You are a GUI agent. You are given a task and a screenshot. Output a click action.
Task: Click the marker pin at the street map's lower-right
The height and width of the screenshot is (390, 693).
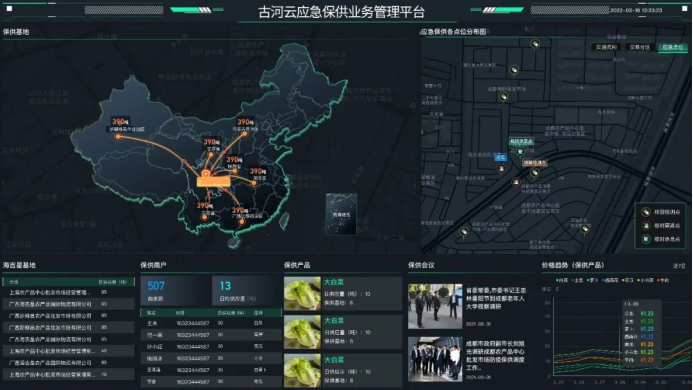tap(585, 229)
